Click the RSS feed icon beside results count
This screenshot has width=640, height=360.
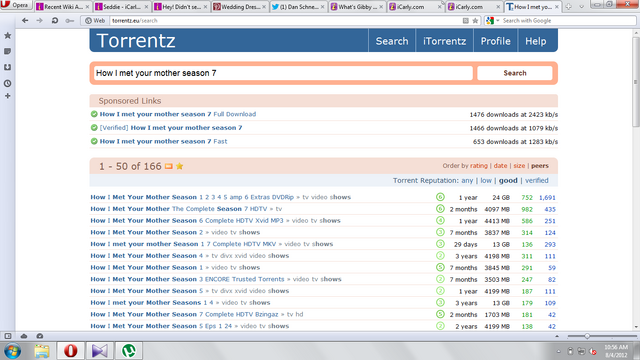click(x=169, y=166)
